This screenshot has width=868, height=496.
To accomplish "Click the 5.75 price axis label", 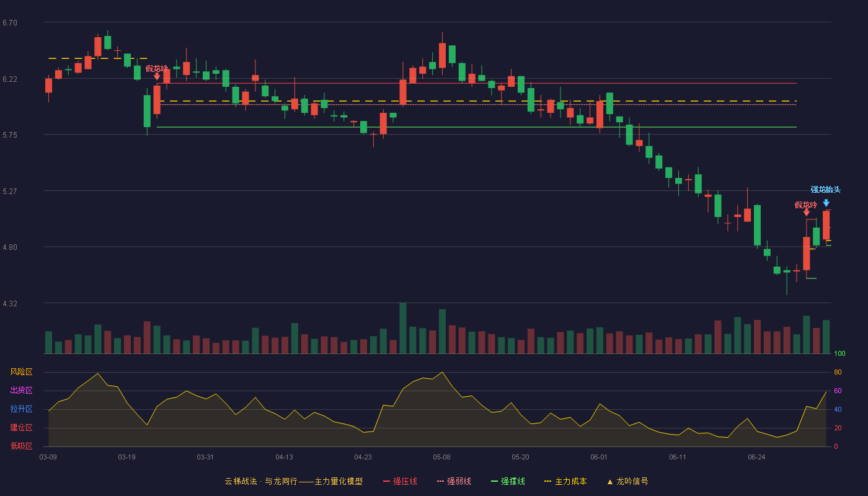I will point(10,135).
